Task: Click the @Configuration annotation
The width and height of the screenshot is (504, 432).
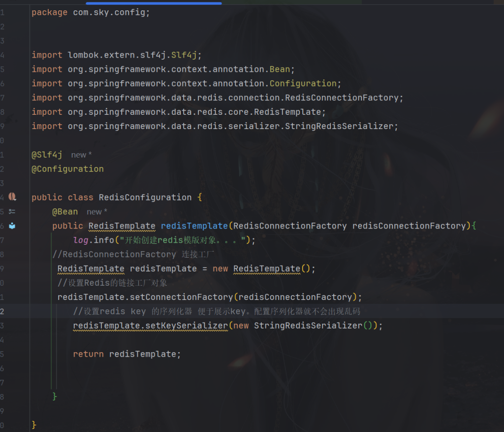Action: (67, 169)
